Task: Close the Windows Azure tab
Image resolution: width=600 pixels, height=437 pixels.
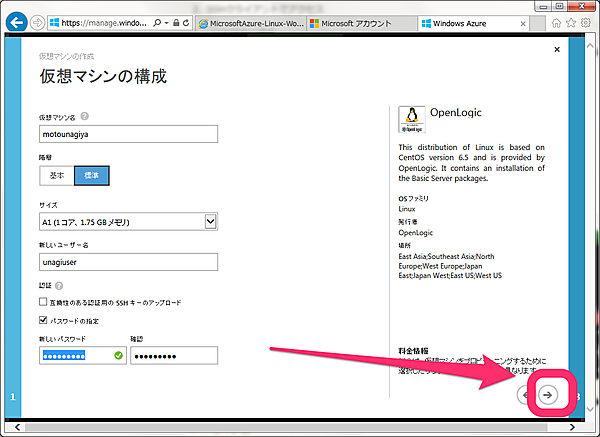Action: coord(523,24)
